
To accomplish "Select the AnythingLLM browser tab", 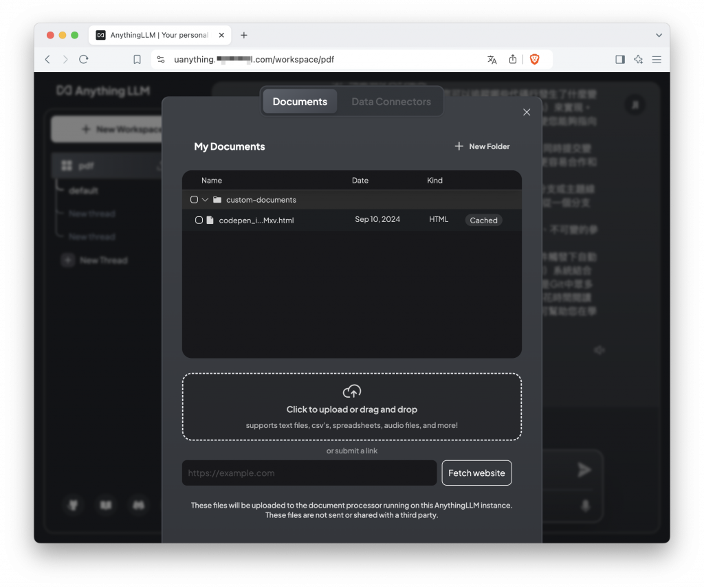I will point(159,35).
